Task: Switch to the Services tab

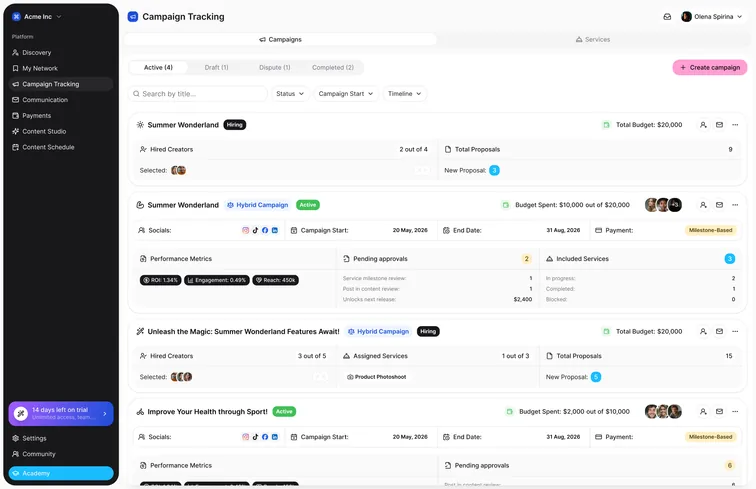Action: pos(593,40)
